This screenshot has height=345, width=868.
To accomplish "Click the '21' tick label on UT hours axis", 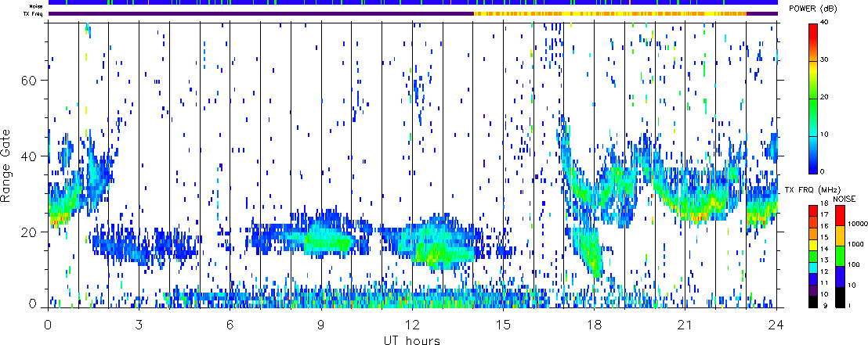I will (x=685, y=325).
